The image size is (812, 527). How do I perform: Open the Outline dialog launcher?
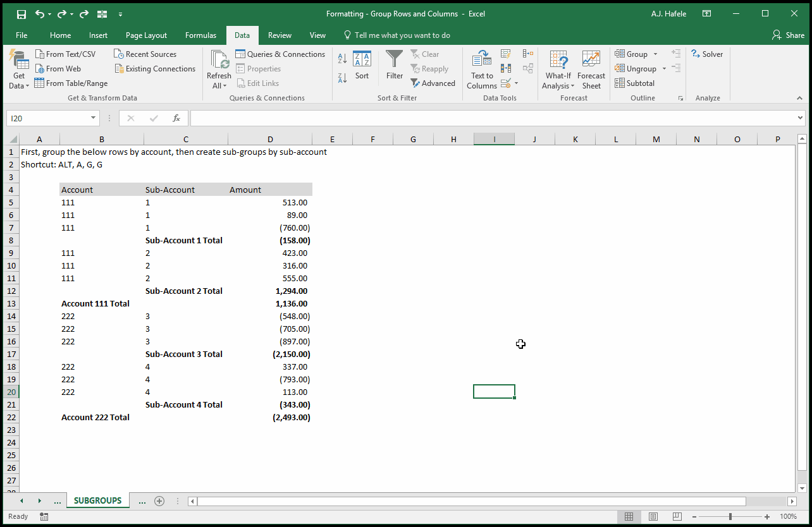point(681,99)
